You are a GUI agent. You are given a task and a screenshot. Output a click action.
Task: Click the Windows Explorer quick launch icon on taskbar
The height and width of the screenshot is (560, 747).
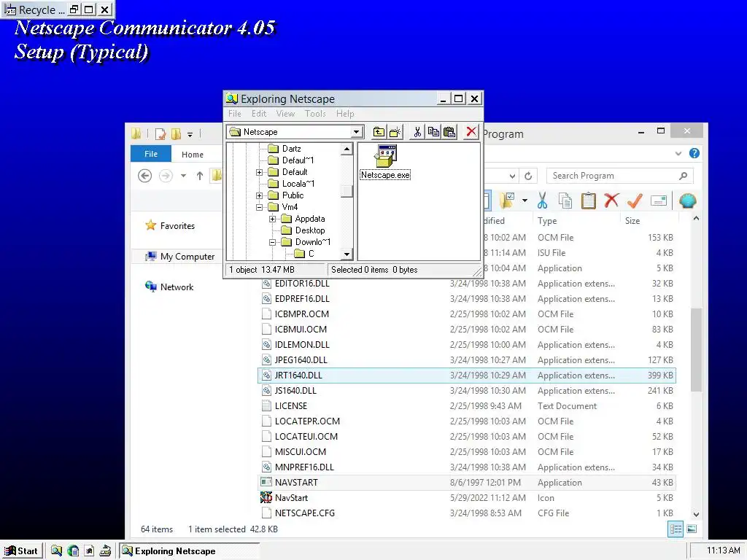56,551
